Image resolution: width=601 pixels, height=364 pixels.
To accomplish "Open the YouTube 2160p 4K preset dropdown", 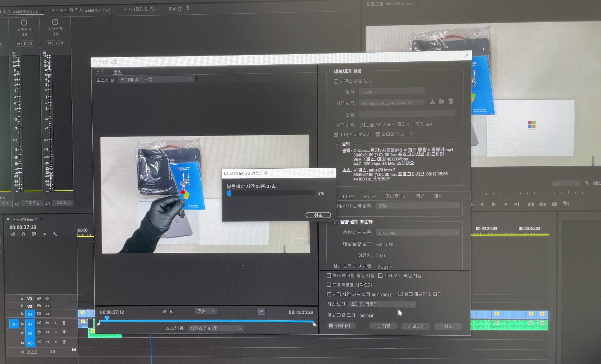I will (x=391, y=103).
